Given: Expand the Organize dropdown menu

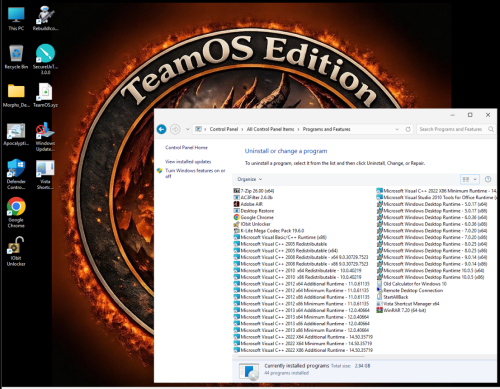Looking at the screenshot, I should 250,179.
